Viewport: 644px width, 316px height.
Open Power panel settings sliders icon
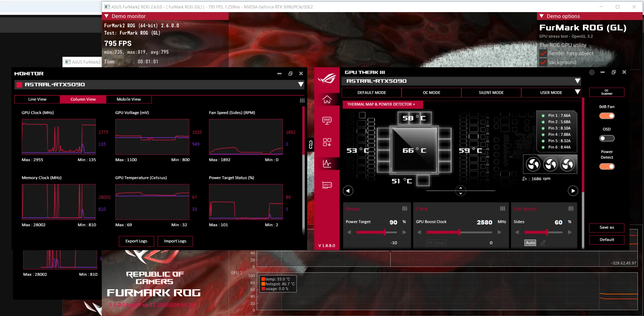coord(405,209)
